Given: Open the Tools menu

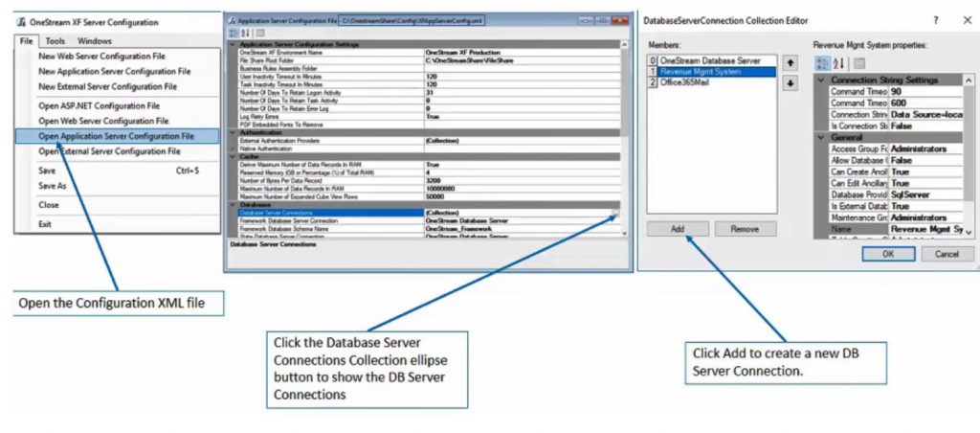Looking at the screenshot, I should tap(55, 41).
